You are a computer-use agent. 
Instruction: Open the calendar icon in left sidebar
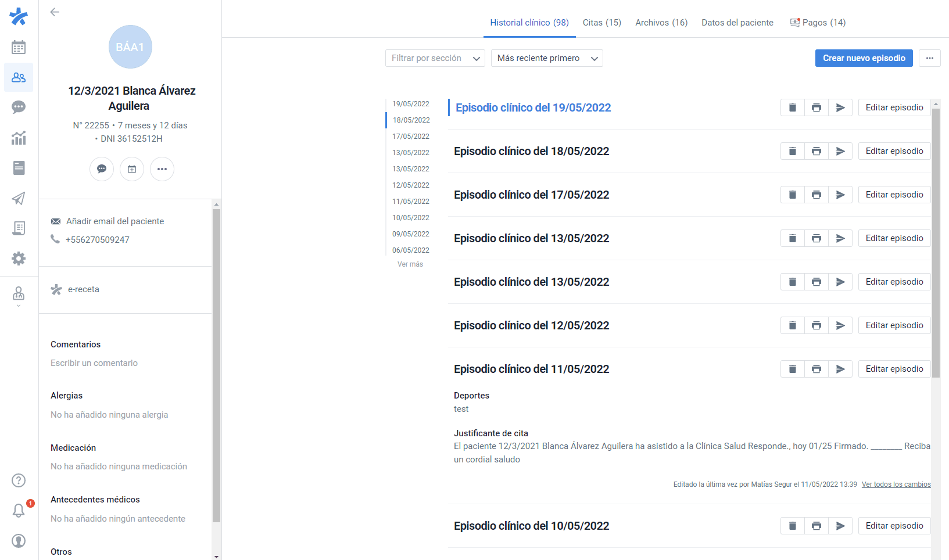[19, 47]
